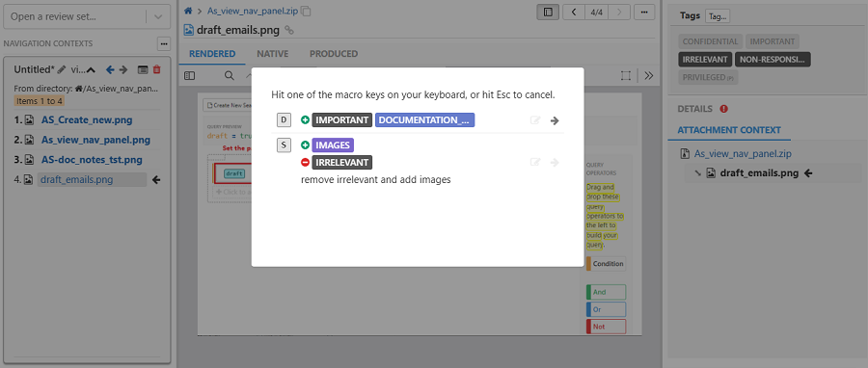Click the IRRELEVANT tag in macro S
This screenshot has width=868, height=368.
[342, 163]
